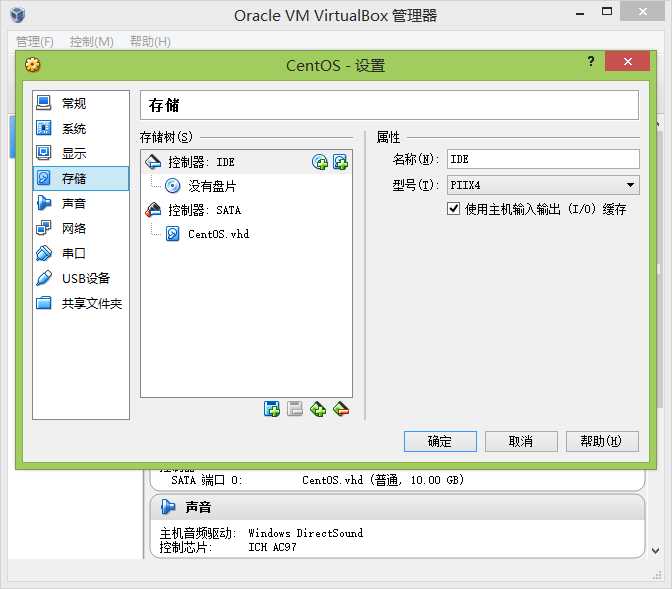Viewport: 672px width, 589px height.
Task: Select the CentOS.vhd disk entry
Action: [246, 234]
